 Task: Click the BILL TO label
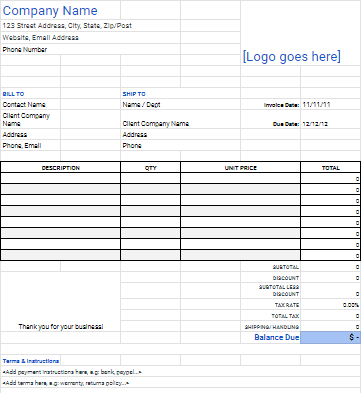[x=13, y=94]
